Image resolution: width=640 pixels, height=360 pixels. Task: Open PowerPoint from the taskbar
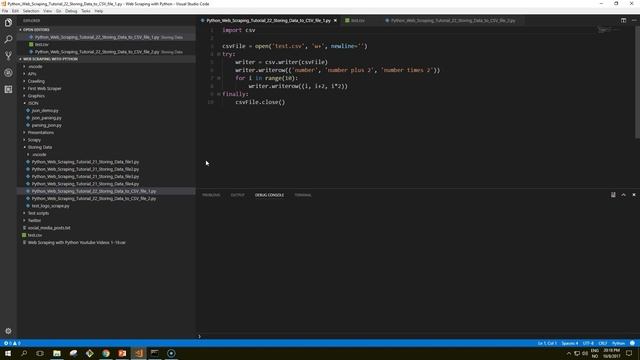(122, 353)
